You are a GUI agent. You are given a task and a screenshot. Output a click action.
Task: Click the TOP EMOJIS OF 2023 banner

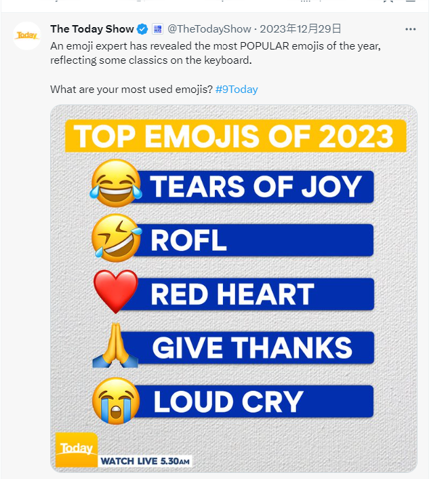coord(235,136)
